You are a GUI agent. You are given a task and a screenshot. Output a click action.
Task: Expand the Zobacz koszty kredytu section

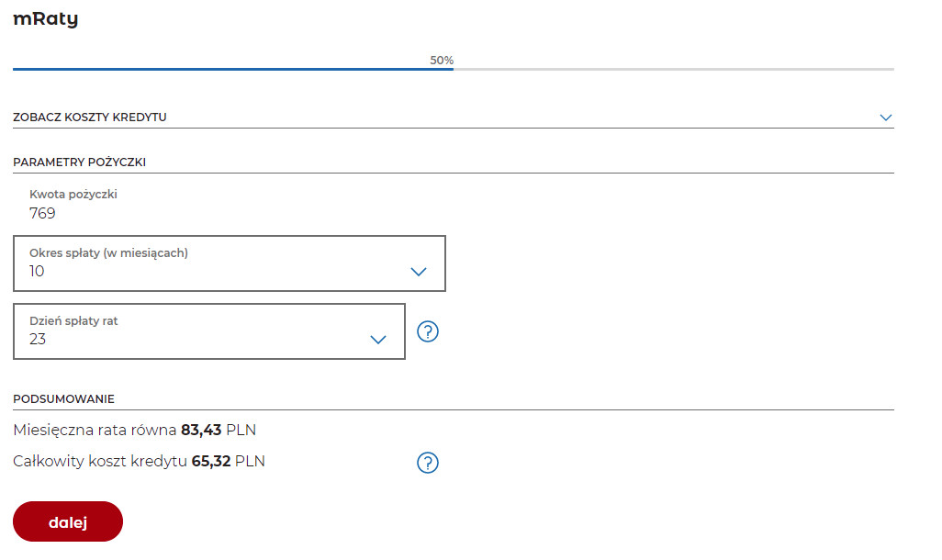point(453,118)
